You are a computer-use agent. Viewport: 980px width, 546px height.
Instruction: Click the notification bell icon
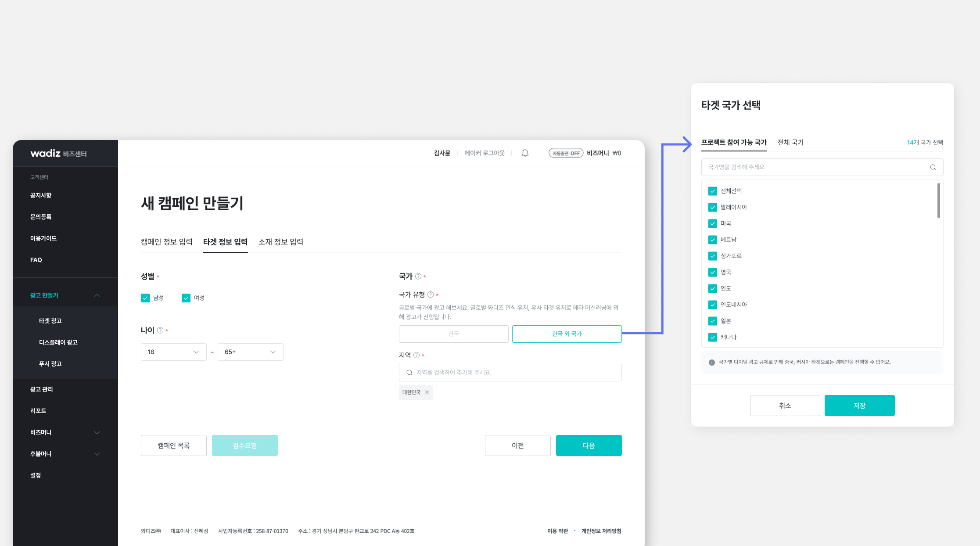tap(525, 153)
